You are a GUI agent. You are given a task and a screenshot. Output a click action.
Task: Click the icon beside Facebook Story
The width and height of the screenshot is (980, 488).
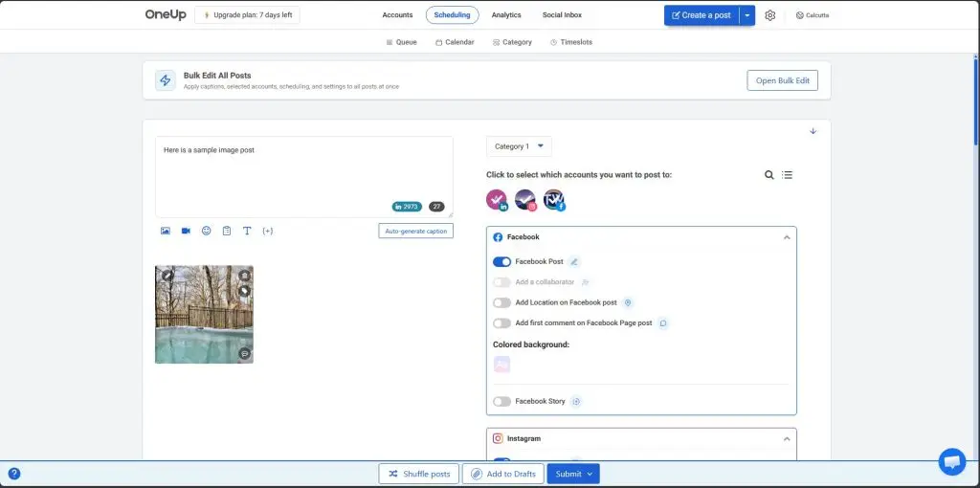576,401
